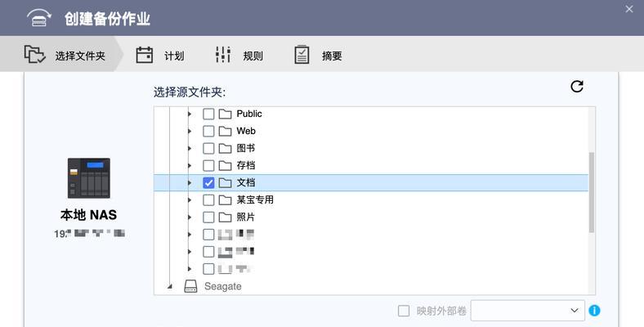
Task: Select the Web folder name
Action: [246, 131]
